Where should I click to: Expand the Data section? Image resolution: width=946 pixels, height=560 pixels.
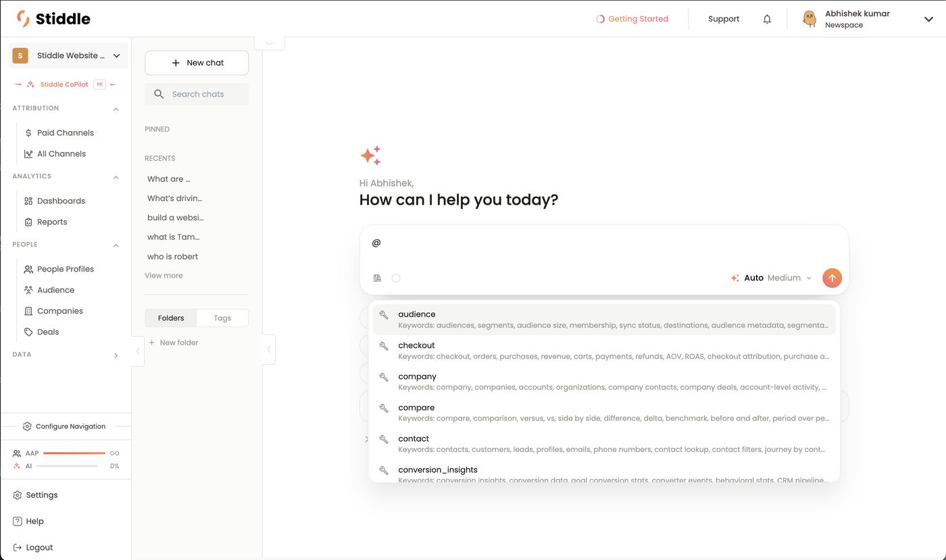(116, 355)
